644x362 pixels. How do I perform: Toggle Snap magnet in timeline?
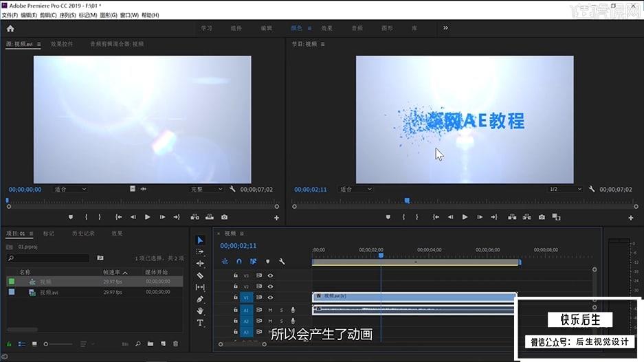pos(239,262)
